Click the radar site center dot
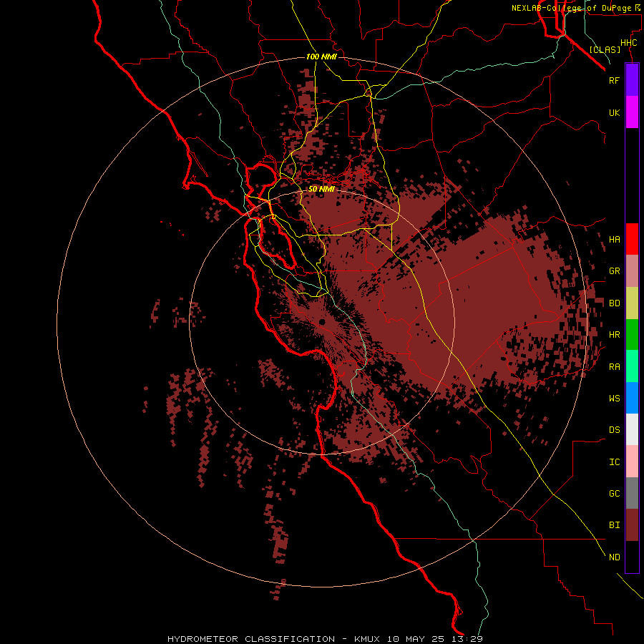 (x=321, y=321)
